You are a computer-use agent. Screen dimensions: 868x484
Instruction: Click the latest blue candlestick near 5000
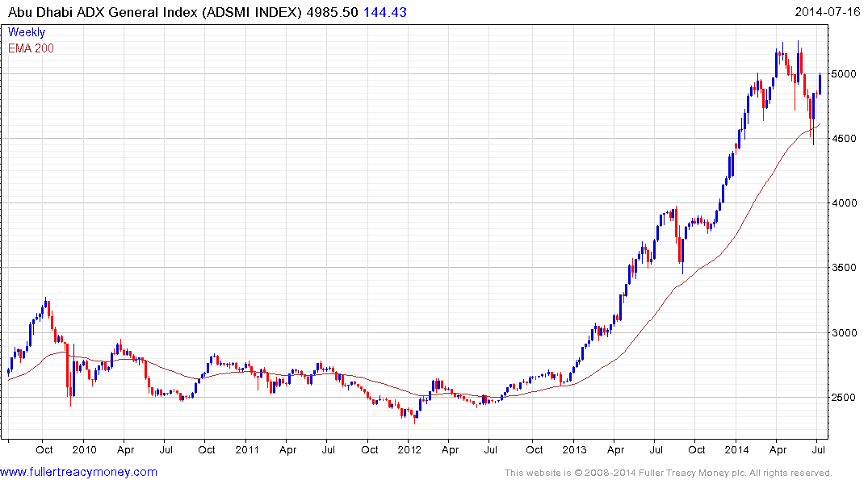point(820,83)
